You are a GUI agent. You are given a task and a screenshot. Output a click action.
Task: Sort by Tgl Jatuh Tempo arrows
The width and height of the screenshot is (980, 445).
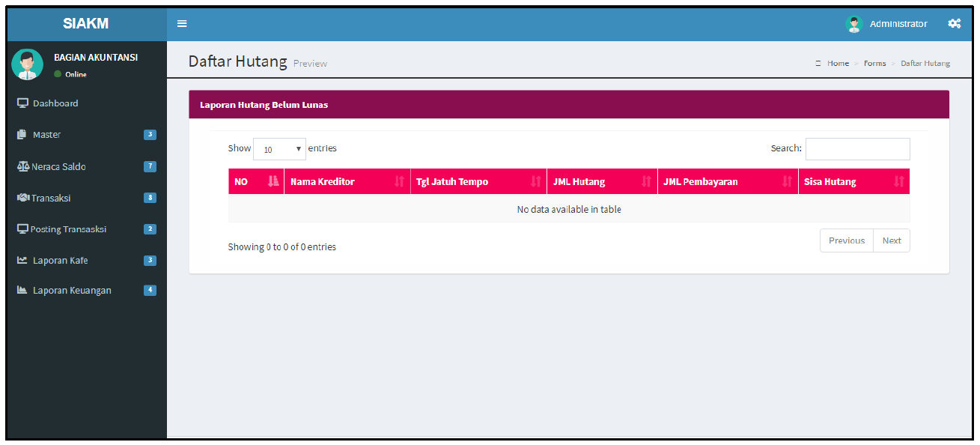[535, 181]
